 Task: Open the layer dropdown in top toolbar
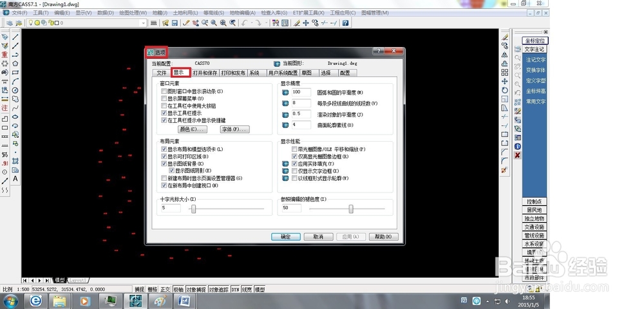[144, 23]
